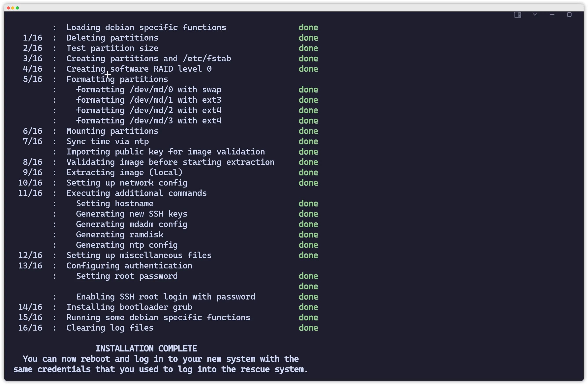Click the 'Deleting partitions' step line
This screenshot has width=588, height=385.
click(x=112, y=38)
